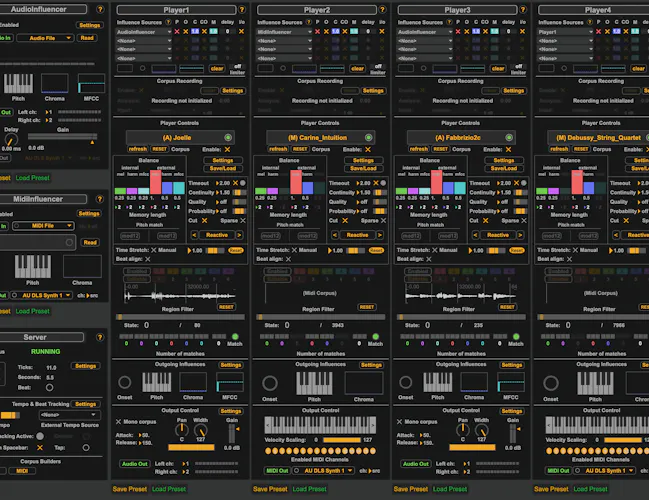The height and width of the screenshot is (500, 649).
Task: Toggle Mono corpus checkbox in Player1
Action: pyautogui.click(x=118, y=422)
